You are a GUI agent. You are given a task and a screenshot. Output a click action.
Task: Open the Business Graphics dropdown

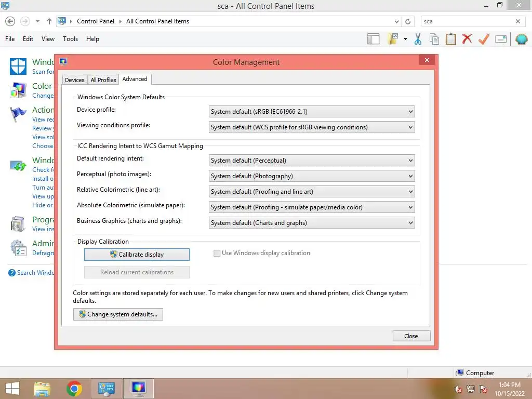tap(312, 223)
